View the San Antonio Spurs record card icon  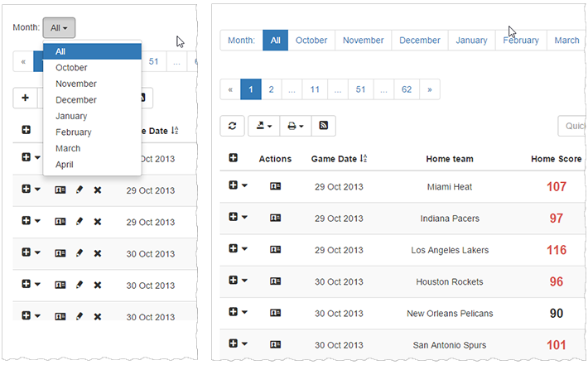tap(275, 344)
